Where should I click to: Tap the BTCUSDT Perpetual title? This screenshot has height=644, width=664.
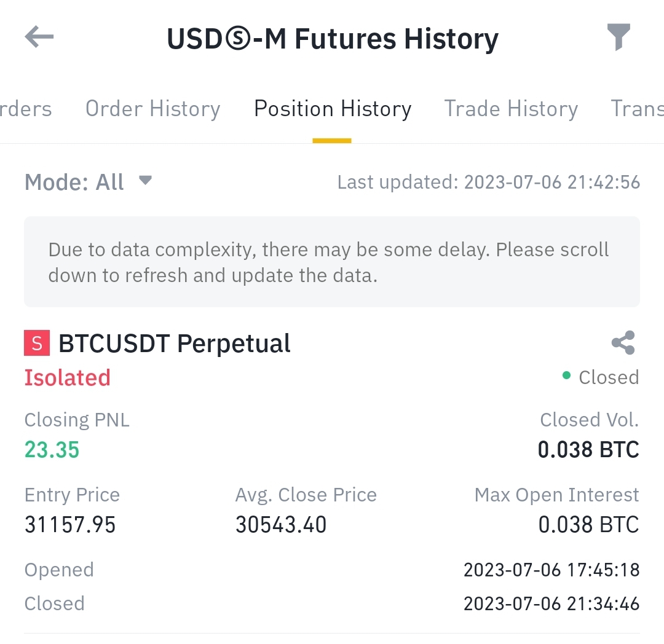point(175,344)
